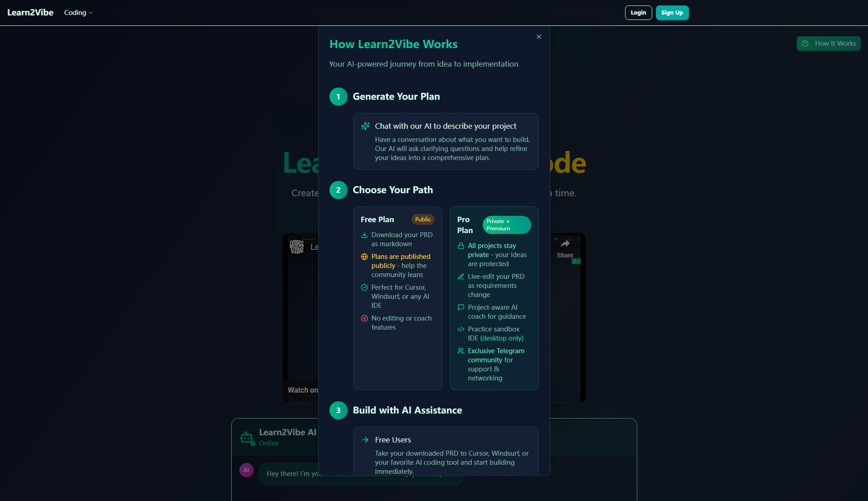Screen dimensions: 868x501
Task: Click the Public badge on Free Plan
Action: [x=422, y=219]
